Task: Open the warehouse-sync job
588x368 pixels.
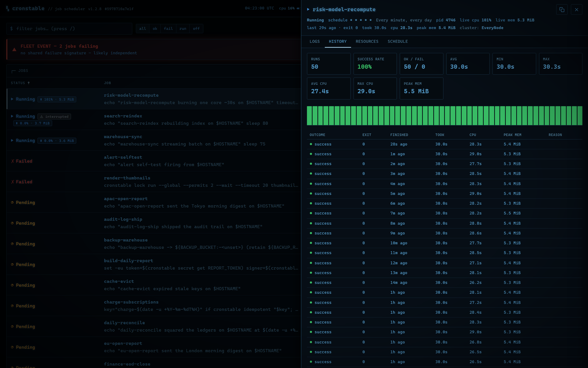Action: 123,137
